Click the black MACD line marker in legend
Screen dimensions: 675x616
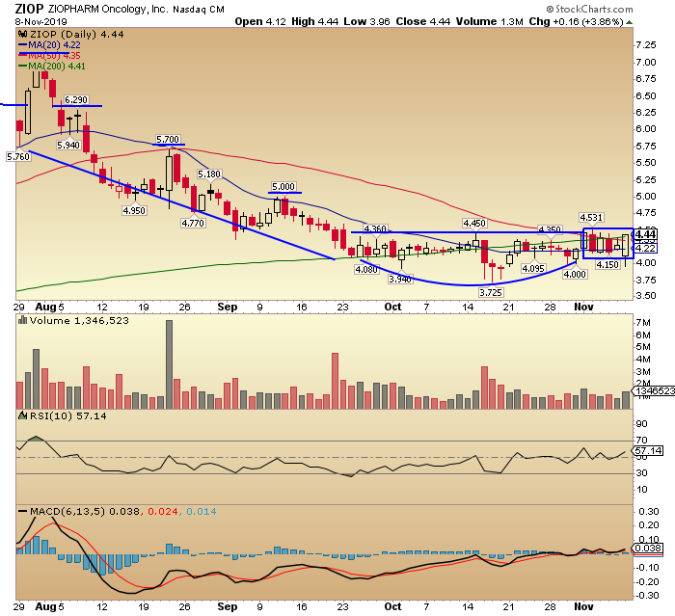tap(23, 511)
